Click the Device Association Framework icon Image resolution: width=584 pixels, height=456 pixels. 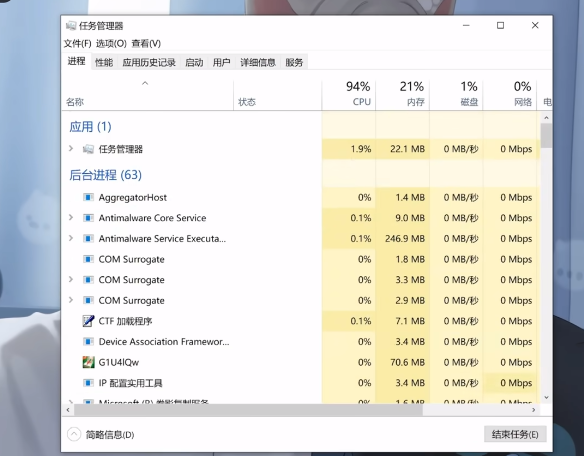[x=88, y=341]
